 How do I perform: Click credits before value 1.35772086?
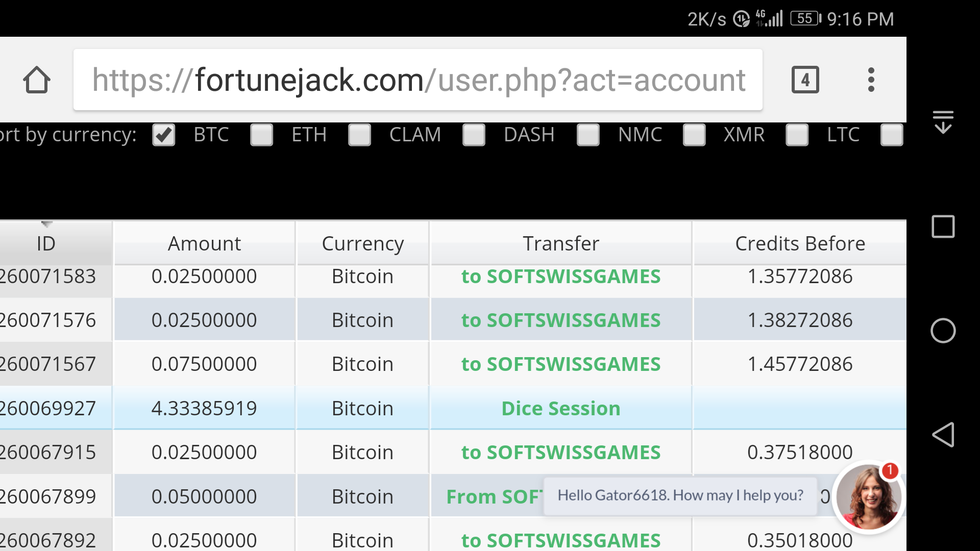(800, 277)
